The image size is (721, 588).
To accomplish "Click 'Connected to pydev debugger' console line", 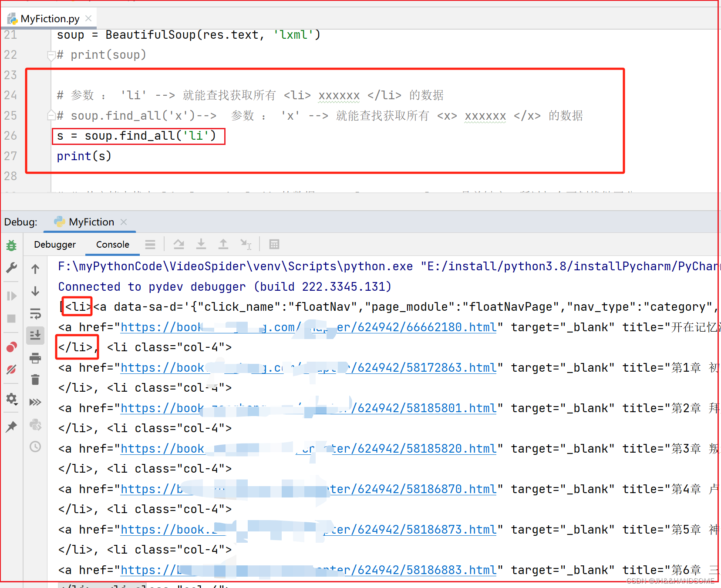I will [225, 287].
